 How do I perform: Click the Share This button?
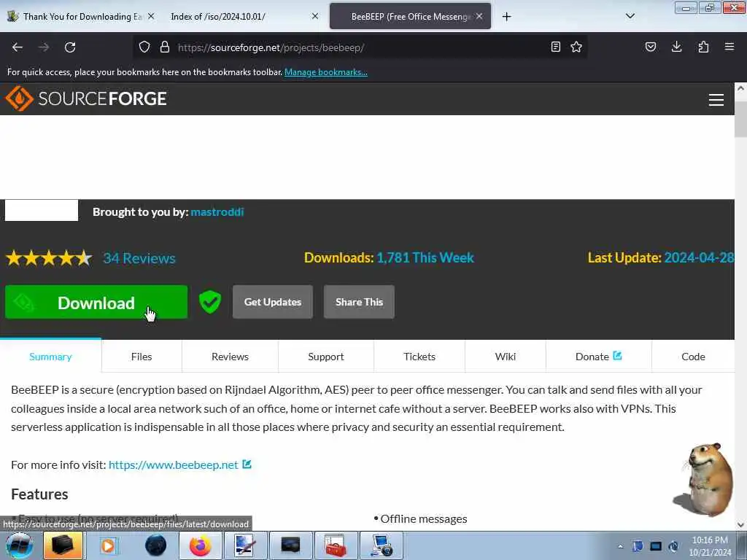tap(359, 302)
